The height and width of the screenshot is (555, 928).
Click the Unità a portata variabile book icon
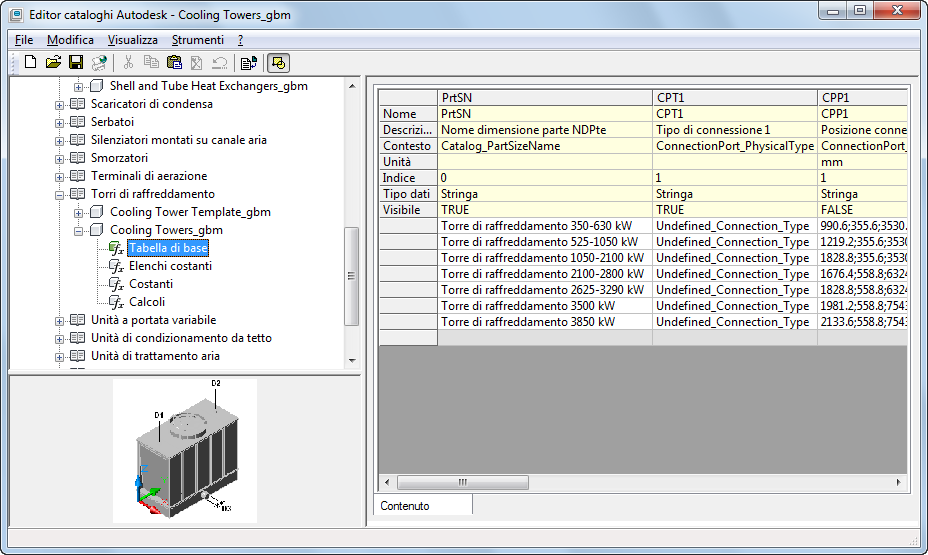coord(78,320)
